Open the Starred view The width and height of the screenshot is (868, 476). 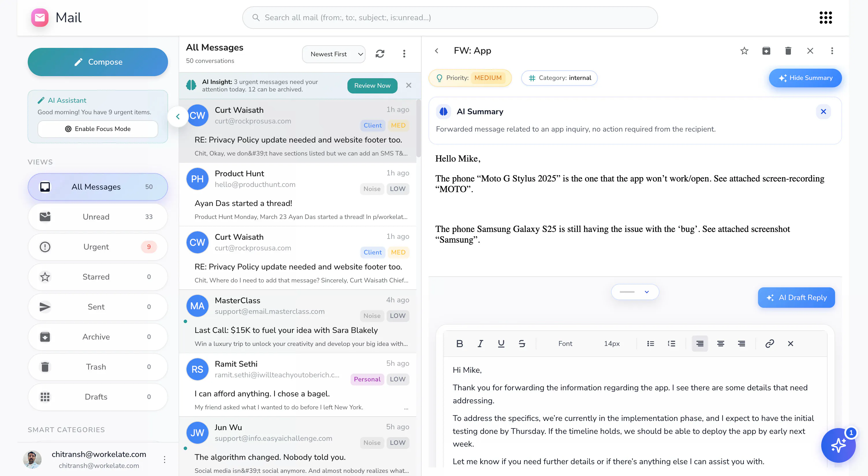[x=98, y=277]
